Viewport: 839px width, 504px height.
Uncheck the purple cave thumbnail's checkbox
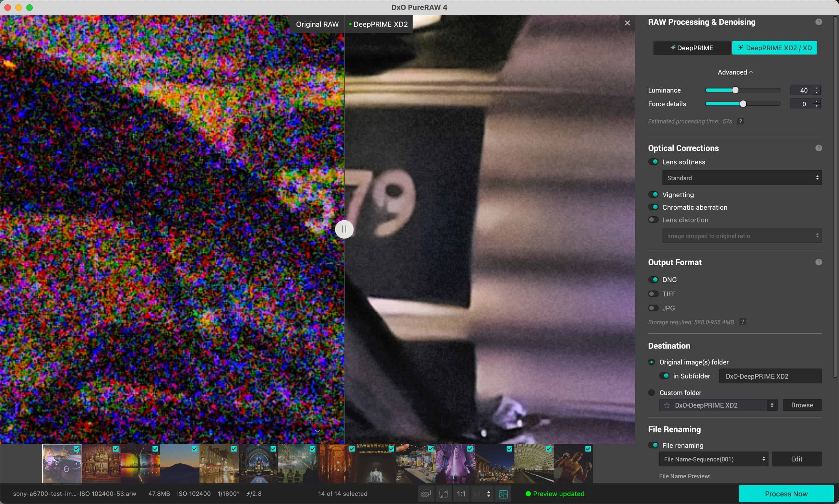click(x=470, y=449)
